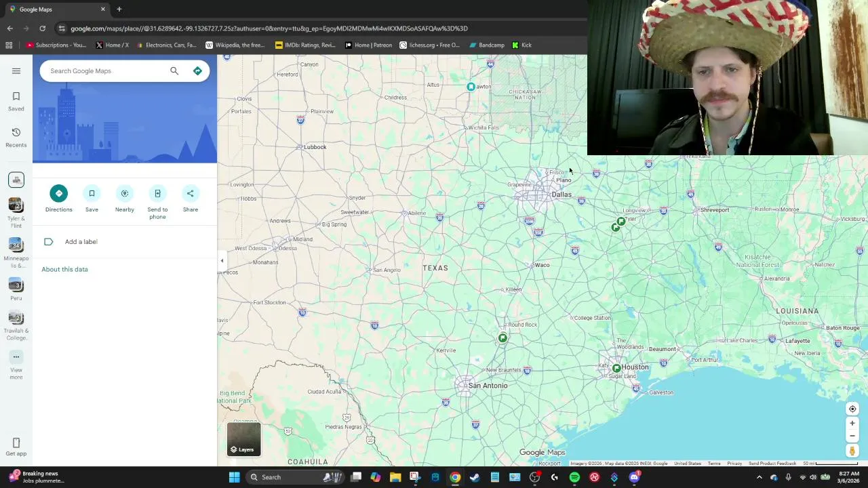Open Recents in the sidebar

[x=16, y=137]
